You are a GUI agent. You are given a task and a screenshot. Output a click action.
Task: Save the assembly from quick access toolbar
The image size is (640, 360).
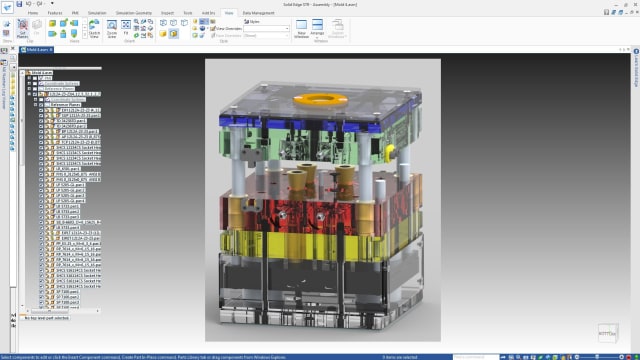(x=19, y=4)
